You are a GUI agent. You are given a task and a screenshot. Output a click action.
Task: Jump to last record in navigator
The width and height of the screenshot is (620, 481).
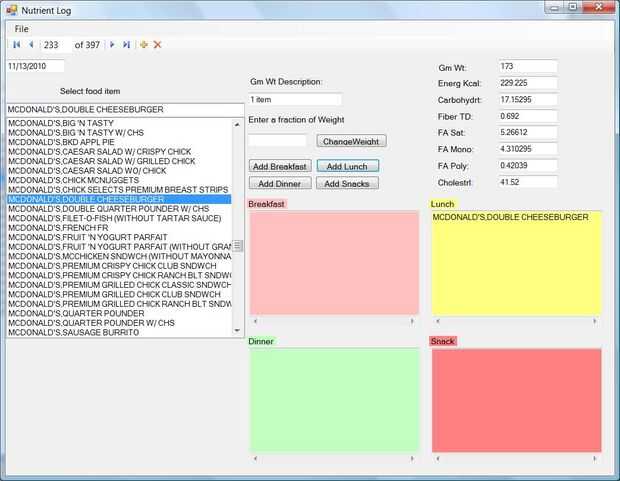[126, 45]
